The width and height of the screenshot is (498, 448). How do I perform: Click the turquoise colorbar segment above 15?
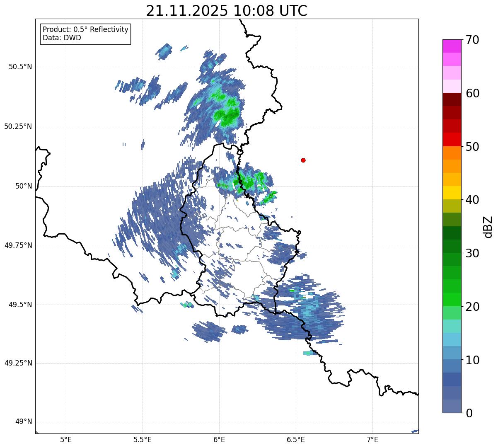click(x=452, y=326)
